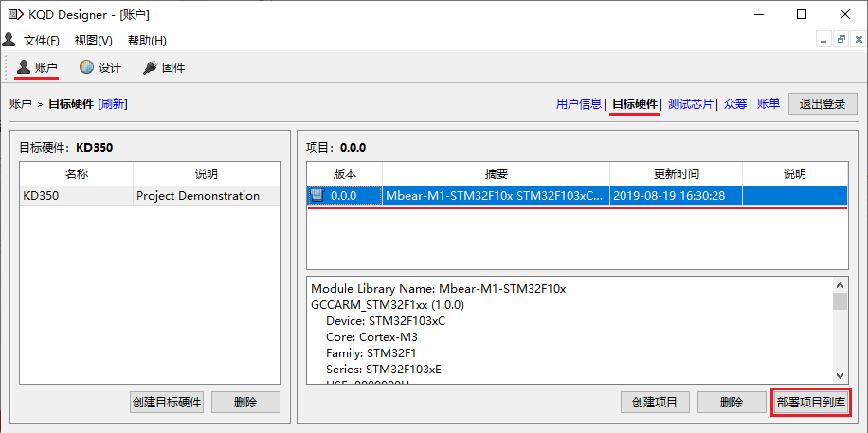Click the Module Library Name line
This screenshot has width=868, height=433.
[x=439, y=288]
